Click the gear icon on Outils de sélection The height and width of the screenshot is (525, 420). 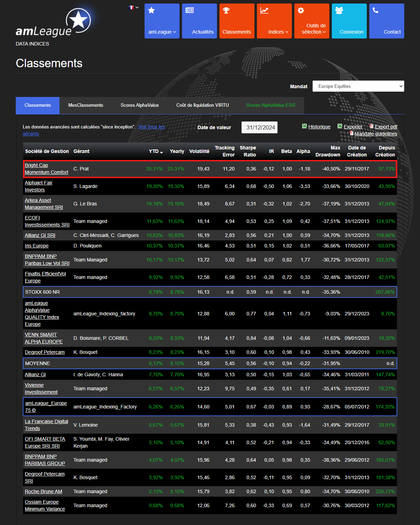coord(301,10)
